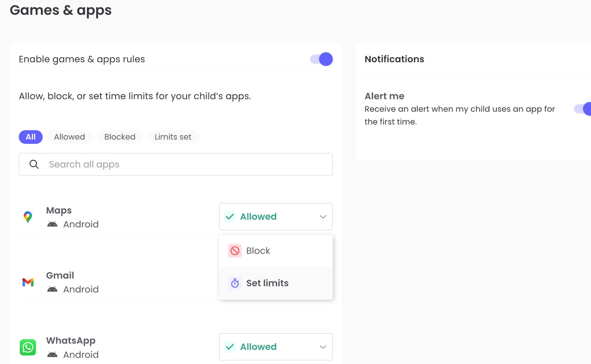The width and height of the screenshot is (591, 364).
Task: Click the Games & apps page title
Action: [x=61, y=10]
